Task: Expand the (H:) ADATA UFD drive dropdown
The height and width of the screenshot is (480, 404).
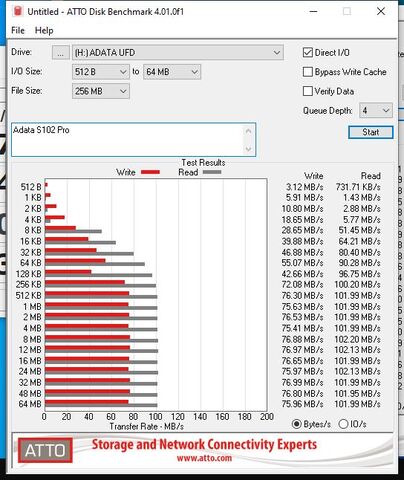Action: [x=178, y=53]
